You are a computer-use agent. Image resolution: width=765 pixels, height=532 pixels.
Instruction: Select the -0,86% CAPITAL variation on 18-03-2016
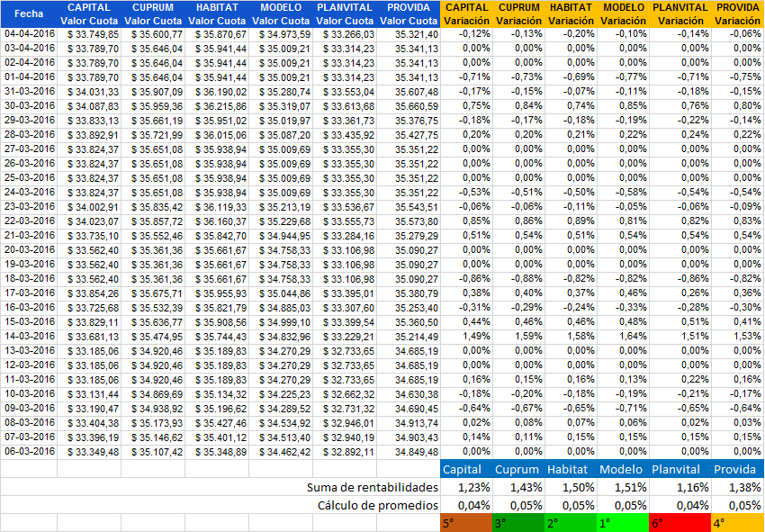(x=467, y=279)
